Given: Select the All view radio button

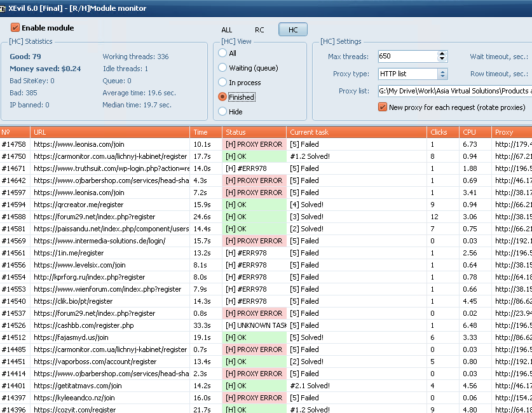Looking at the screenshot, I should tap(222, 53).
